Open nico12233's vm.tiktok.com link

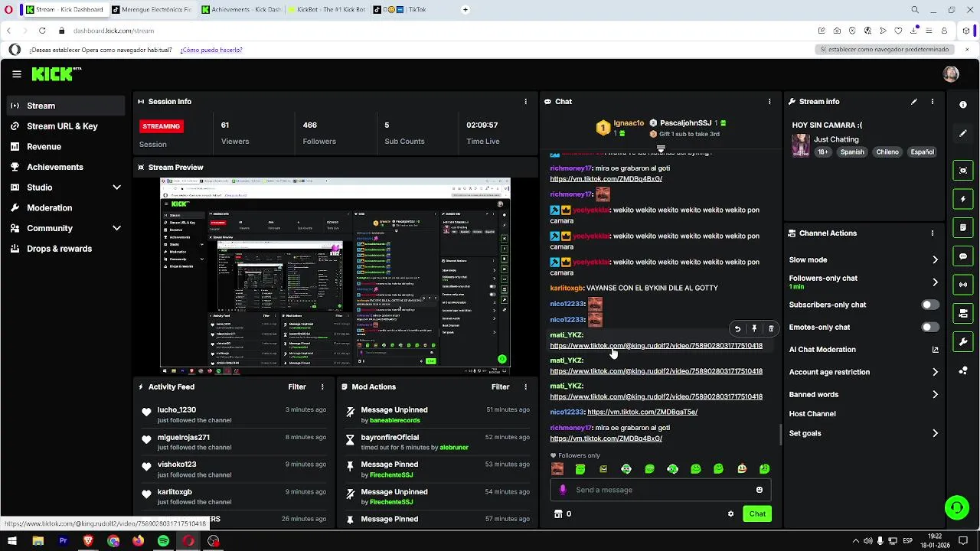[642, 412]
